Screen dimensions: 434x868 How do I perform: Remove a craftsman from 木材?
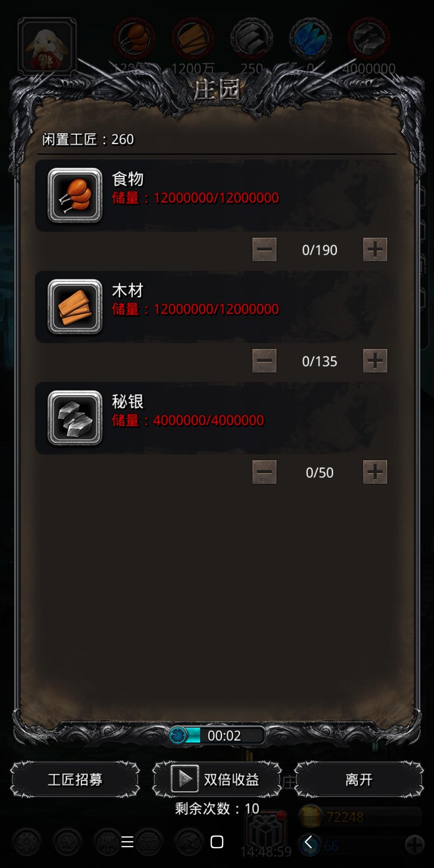coord(264,361)
